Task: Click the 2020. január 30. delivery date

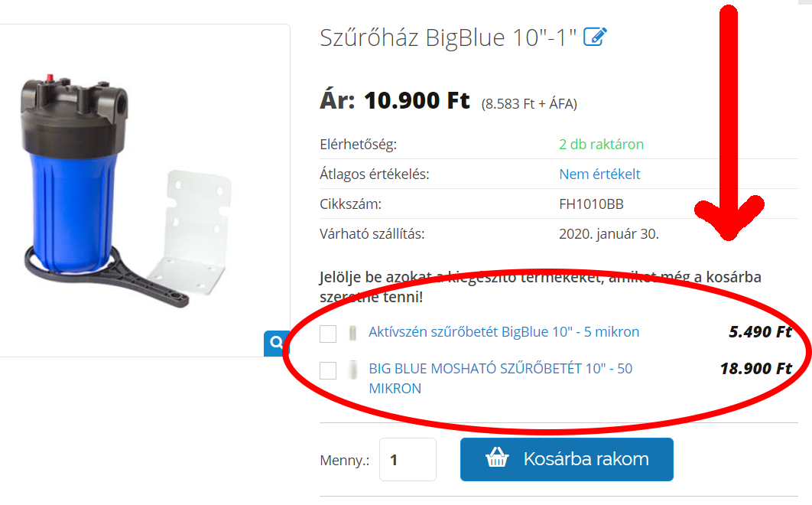Action: tap(609, 234)
